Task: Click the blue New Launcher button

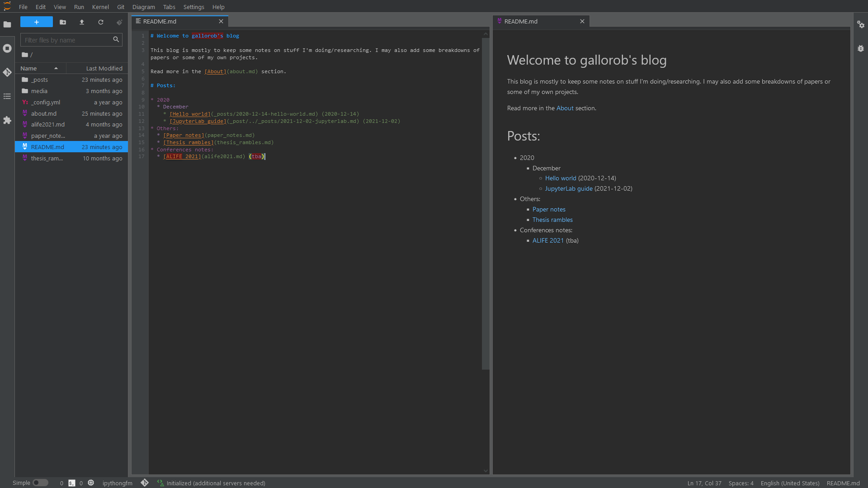Action: point(37,22)
